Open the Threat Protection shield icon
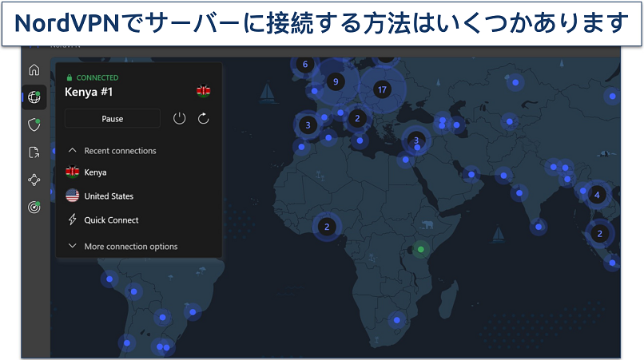644x360 pixels. coord(34,125)
